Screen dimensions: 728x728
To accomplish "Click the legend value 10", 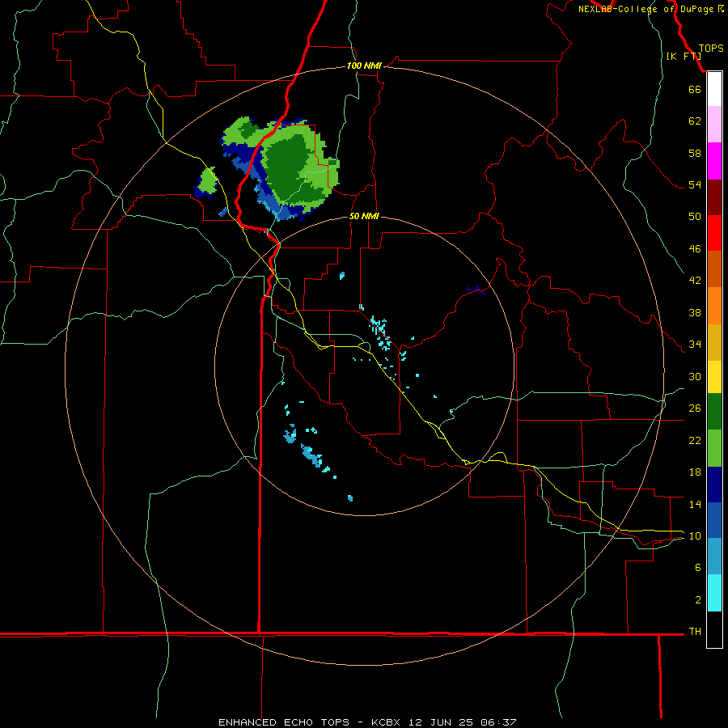I will point(695,536).
